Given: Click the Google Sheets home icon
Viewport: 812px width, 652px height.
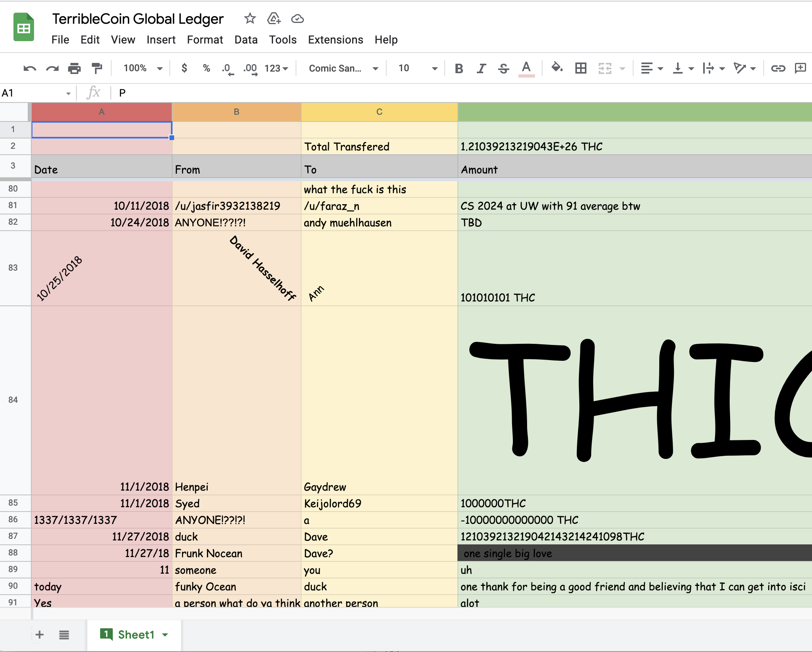Looking at the screenshot, I should [24, 27].
